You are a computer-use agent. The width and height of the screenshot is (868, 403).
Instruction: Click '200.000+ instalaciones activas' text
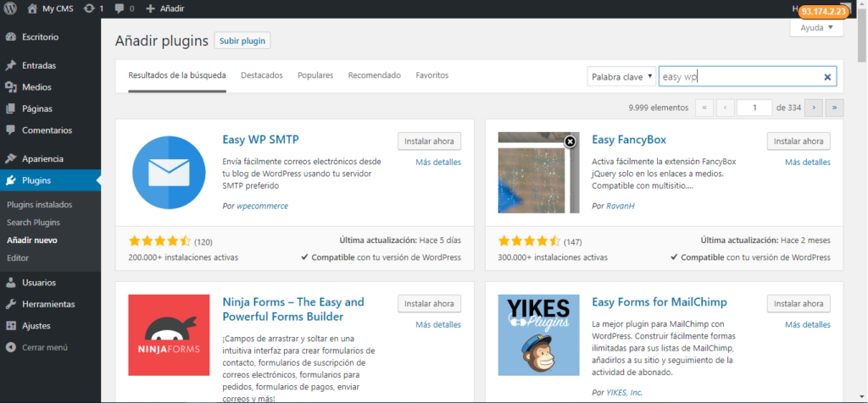pos(183,257)
